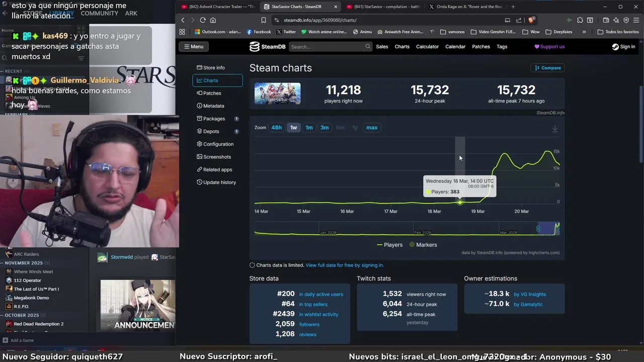Switch to the Onda Kaga on X tab

[x=465, y=7]
